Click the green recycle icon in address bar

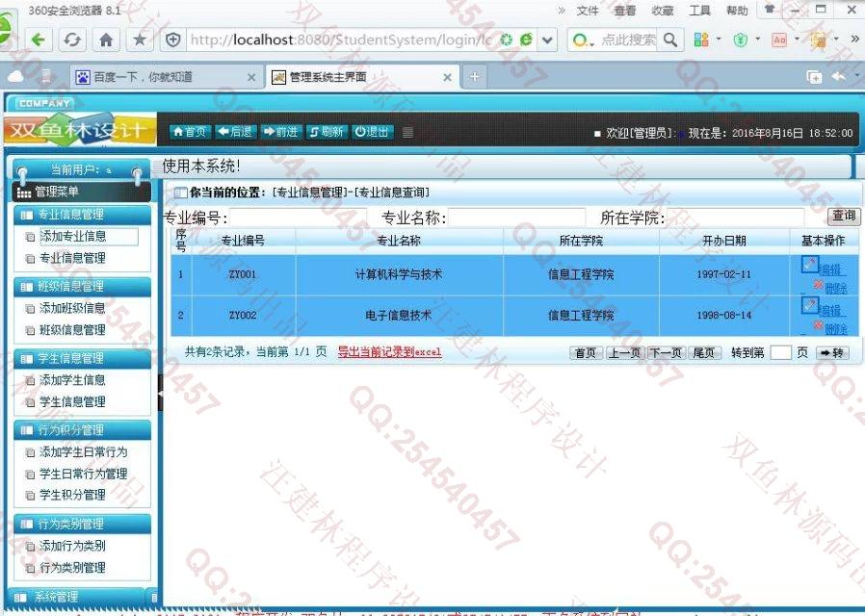click(507, 39)
